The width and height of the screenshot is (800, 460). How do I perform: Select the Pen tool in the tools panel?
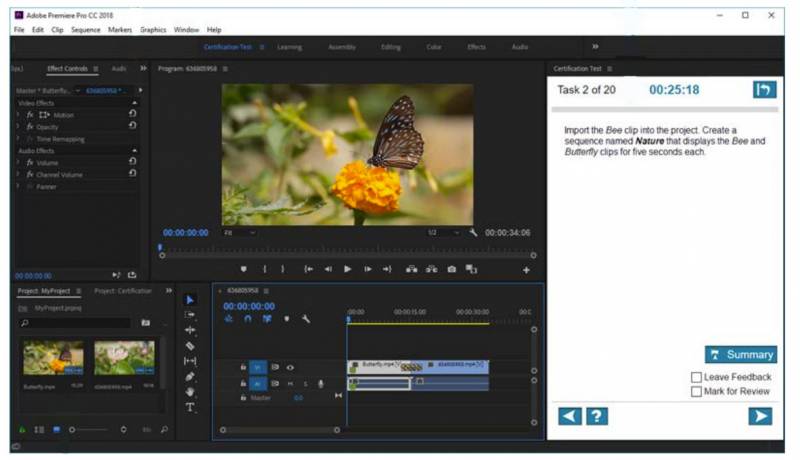coord(190,376)
